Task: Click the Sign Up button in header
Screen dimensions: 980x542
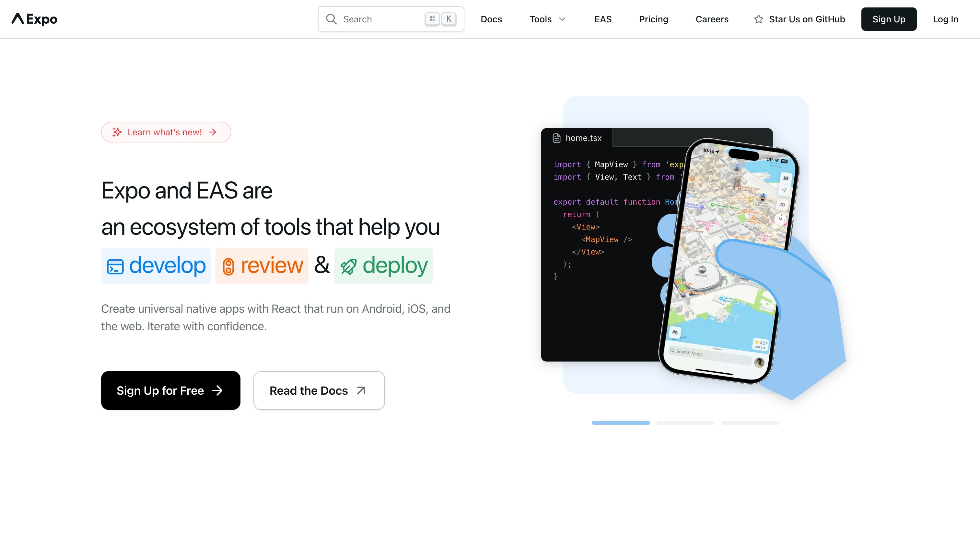Action: tap(889, 19)
